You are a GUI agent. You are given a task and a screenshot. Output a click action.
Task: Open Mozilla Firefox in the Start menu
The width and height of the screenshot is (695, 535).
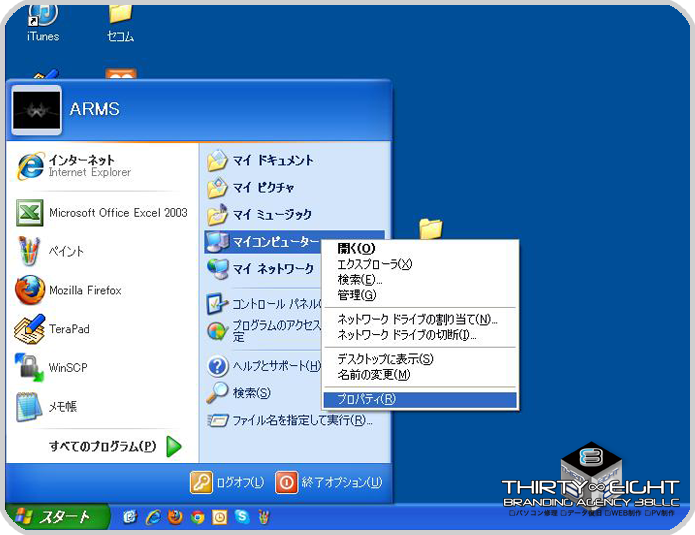[84, 290]
